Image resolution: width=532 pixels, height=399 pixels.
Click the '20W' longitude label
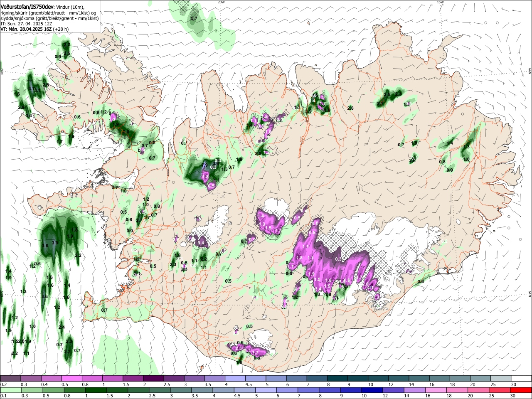(x=221, y=2)
